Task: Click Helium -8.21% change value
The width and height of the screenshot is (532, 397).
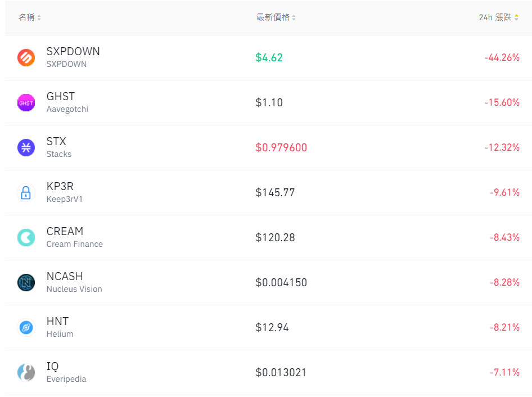Action: (504, 327)
